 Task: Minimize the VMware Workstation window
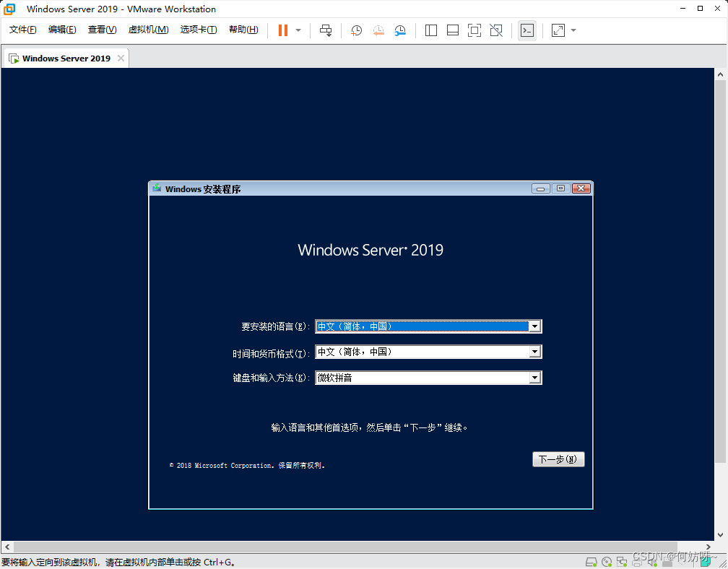(683, 9)
